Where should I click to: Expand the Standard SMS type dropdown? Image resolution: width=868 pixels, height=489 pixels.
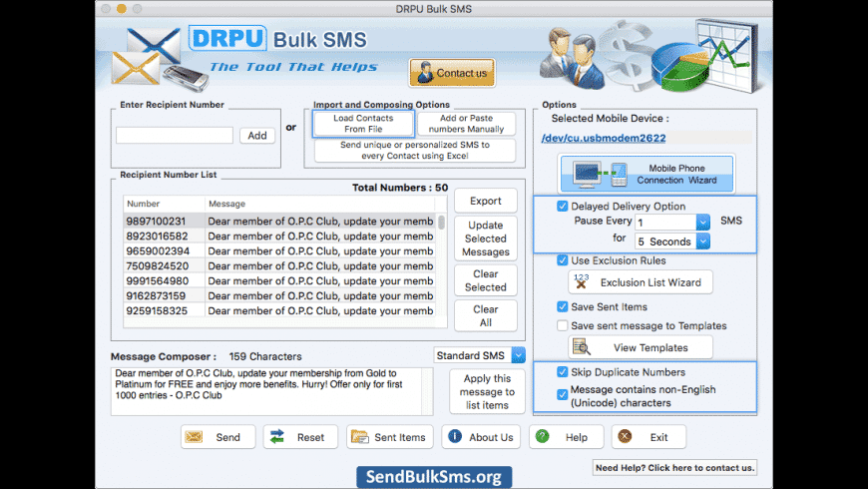(x=518, y=355)
